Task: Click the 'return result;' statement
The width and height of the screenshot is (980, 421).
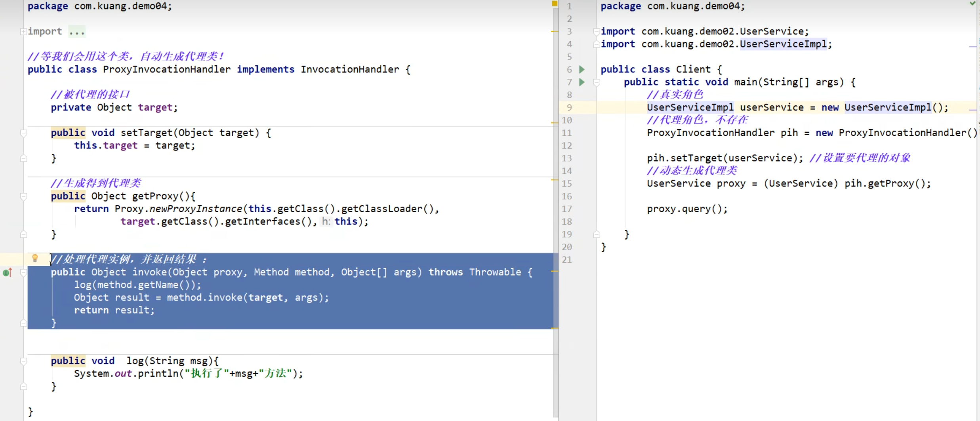Action: tap(114, 310)
